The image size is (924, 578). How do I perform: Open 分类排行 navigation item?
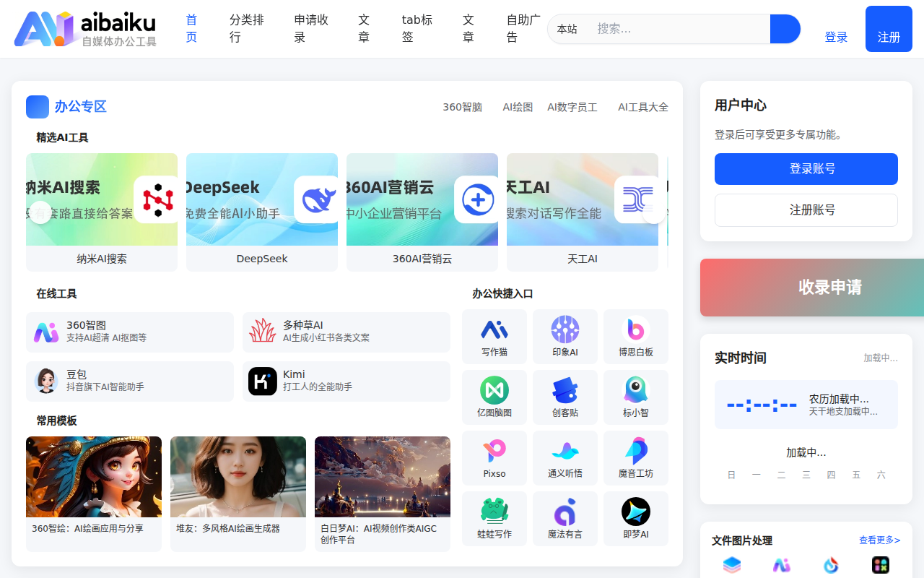click(247, 28)
